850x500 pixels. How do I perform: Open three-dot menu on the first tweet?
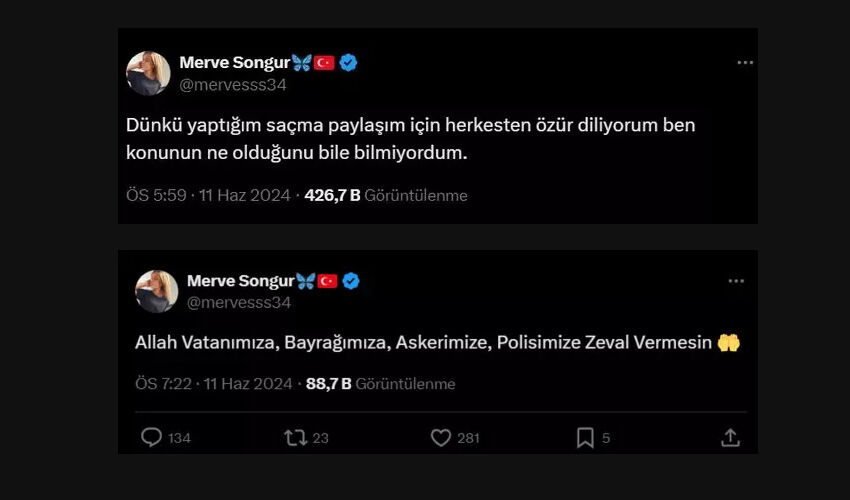[745, 62]
